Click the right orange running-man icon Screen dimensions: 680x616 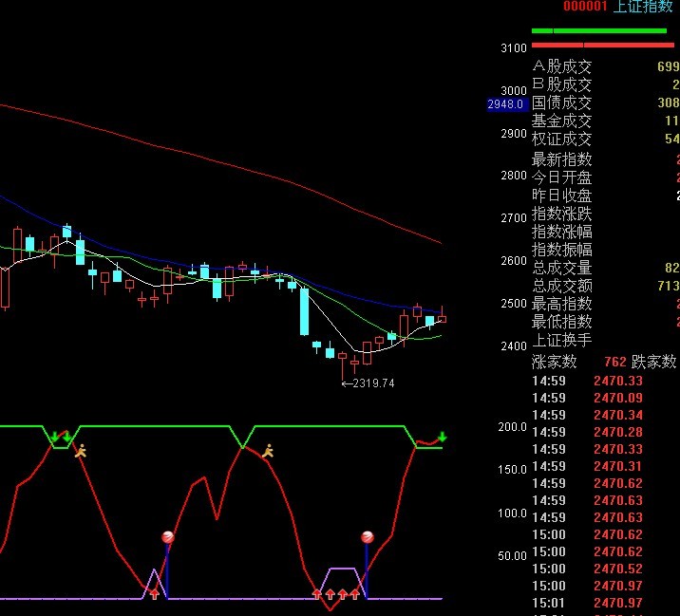coord(268,451)
